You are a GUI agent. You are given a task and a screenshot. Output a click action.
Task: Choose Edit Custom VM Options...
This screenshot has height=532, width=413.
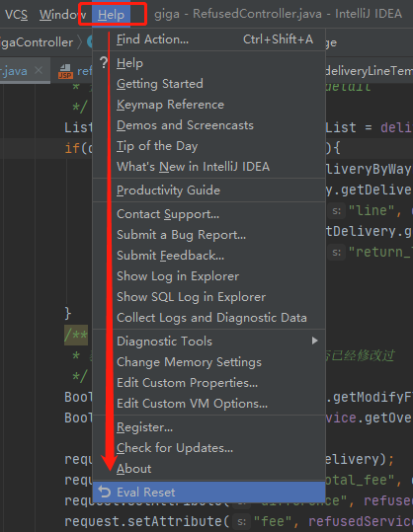[x=209, y=404]
